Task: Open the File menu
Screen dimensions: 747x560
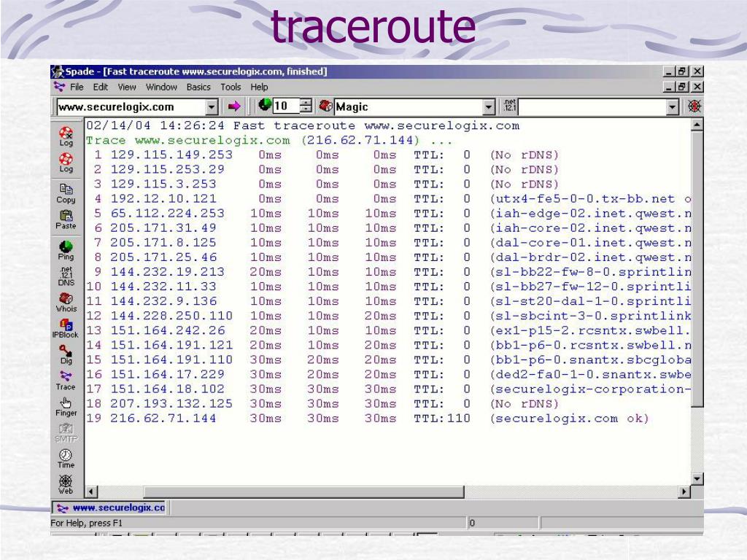Action: pos(77,87)
